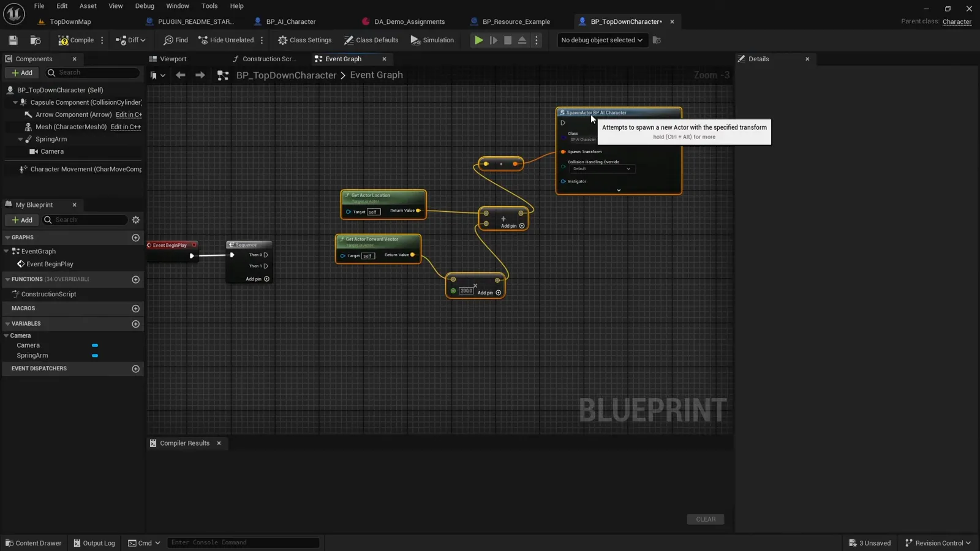Collapse the Capsule Component tree node

click(15, 102)
